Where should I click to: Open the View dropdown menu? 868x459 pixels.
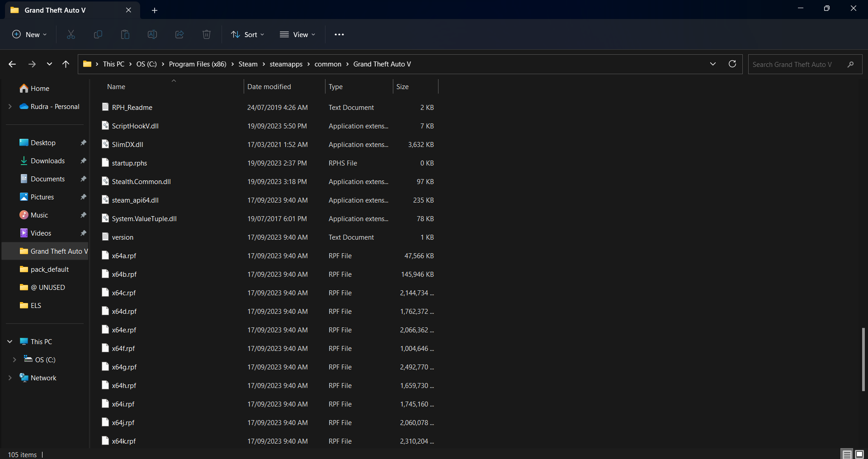[x=297, y=34]
